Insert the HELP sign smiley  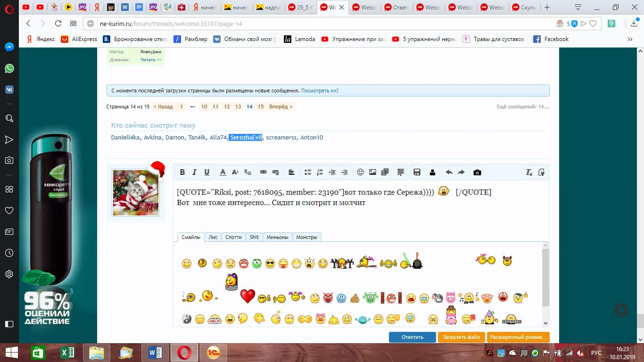[x=215, y=320]
